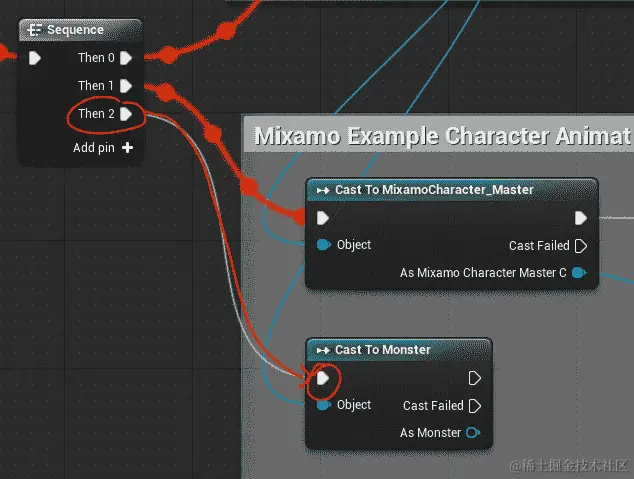Click the As Monster output pin
Image resolution: width=634 pixels, height=479 pixels.
[473, 433]
